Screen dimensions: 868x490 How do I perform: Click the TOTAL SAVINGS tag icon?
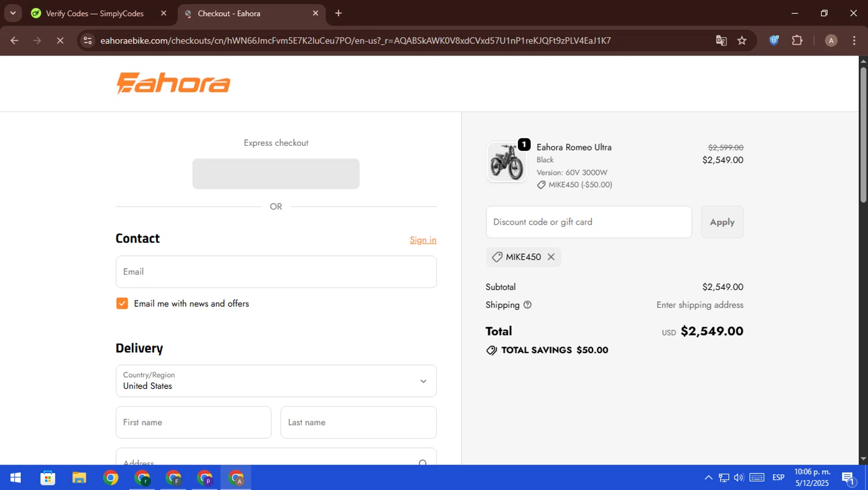tap(491, 350)
